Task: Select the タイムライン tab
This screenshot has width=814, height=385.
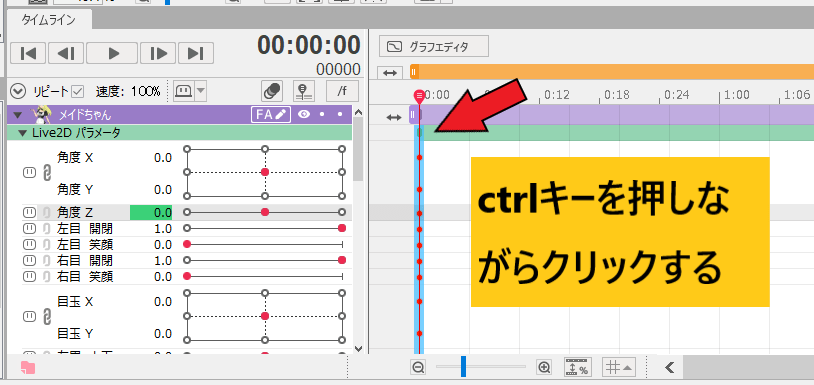Action: pos(49,20)
